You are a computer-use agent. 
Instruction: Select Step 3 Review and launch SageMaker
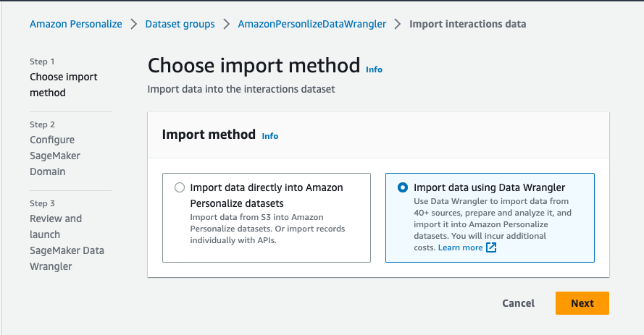(67, 242)
